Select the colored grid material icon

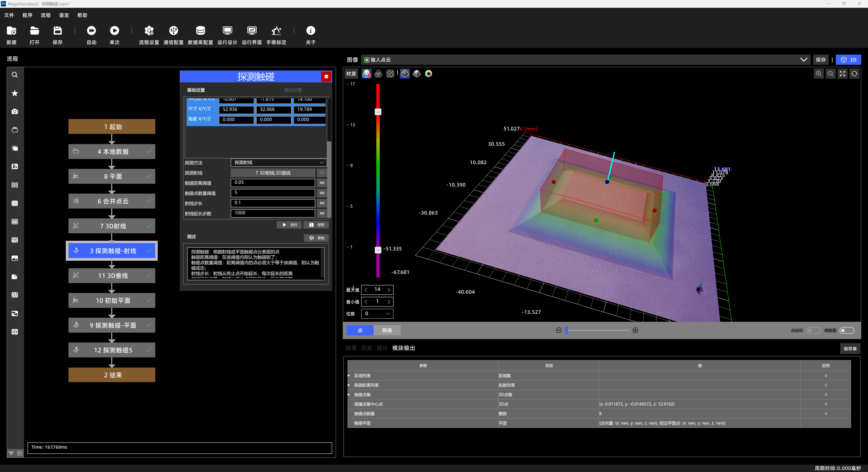click(390, 74)
